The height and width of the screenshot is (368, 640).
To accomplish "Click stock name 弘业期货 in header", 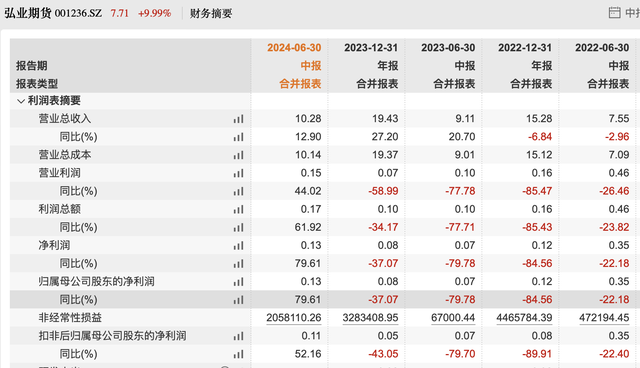I will click(28, 13).
